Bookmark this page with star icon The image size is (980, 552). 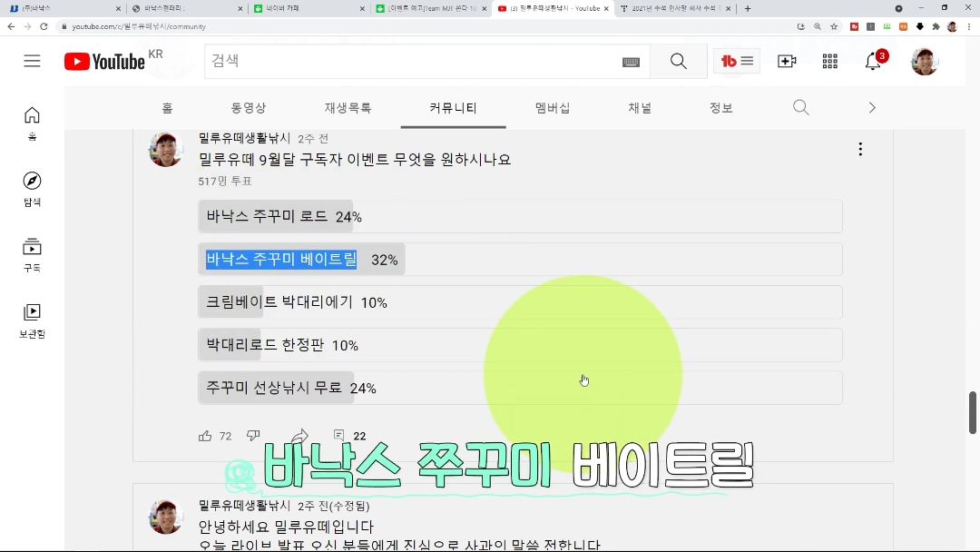834,26
